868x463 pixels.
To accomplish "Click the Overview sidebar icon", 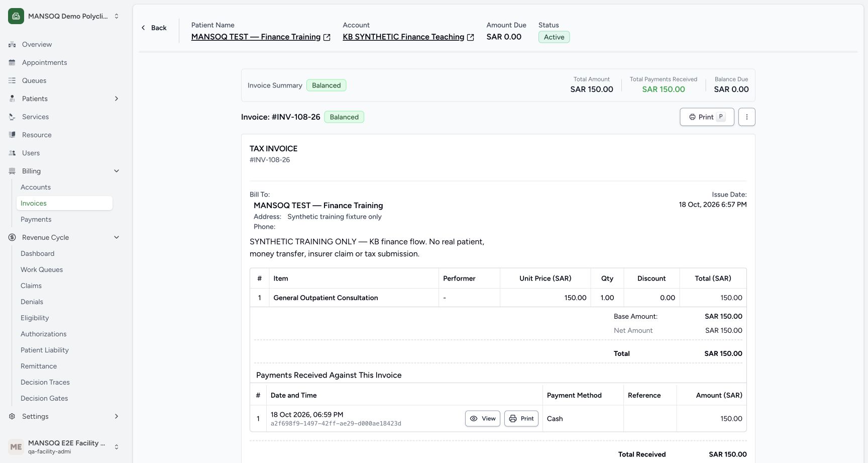I will click(x=12, y=44).
